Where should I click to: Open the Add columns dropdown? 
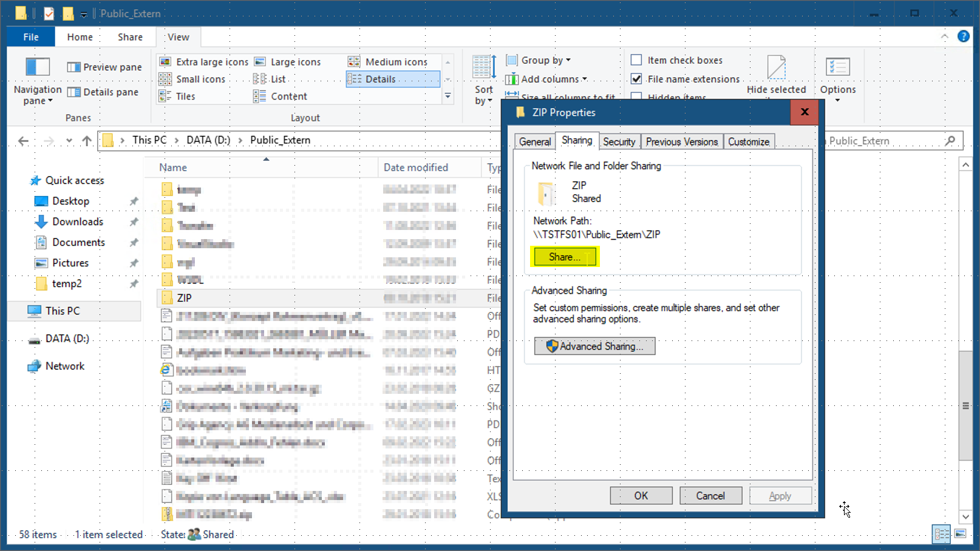click(x=546, y=79)
